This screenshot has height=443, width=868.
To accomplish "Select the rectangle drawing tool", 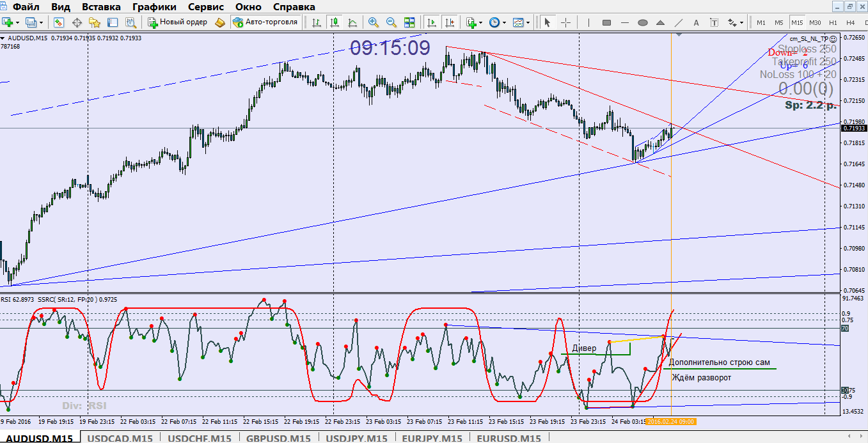I will click(x=606, y=22).
